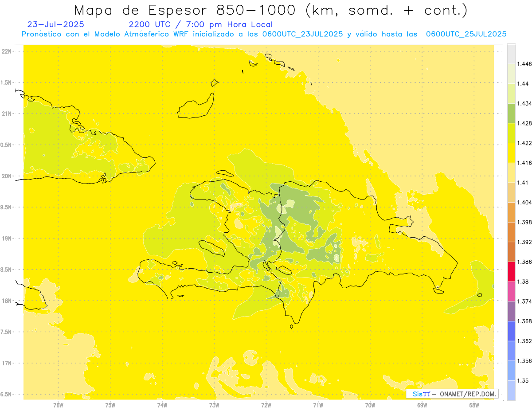Click the latitude label '18N'
The image size is (532, 411).
click(x=7, y=301)
